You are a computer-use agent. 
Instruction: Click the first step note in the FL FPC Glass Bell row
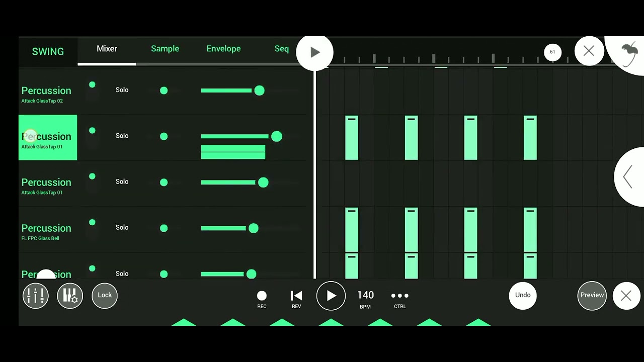(352, 230)
